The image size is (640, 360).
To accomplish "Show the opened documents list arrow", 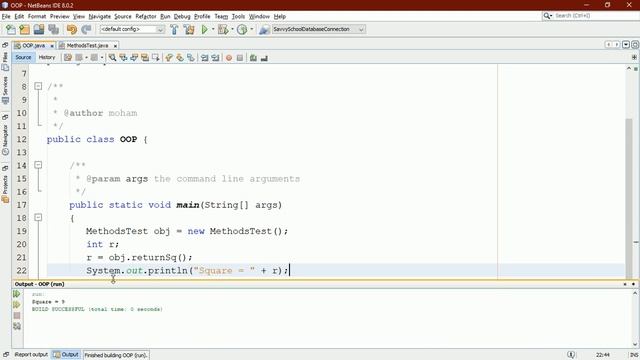I will [626, 45].
